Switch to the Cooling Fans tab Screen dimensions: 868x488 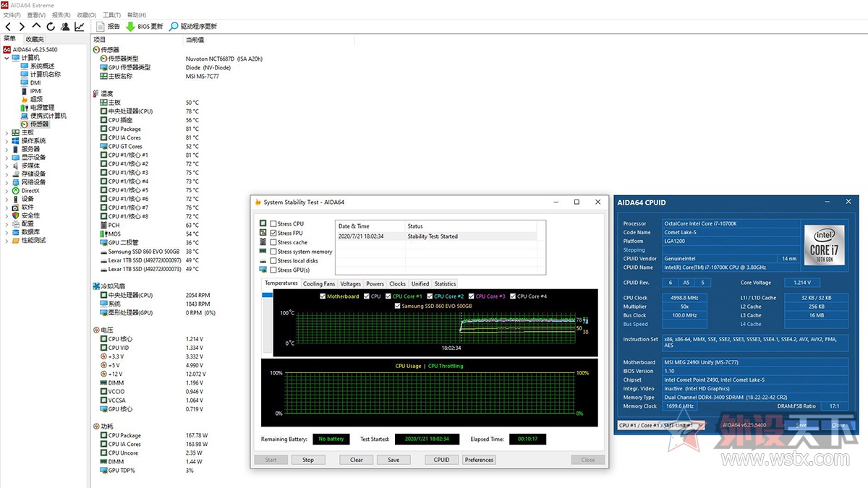click(318, 284)
